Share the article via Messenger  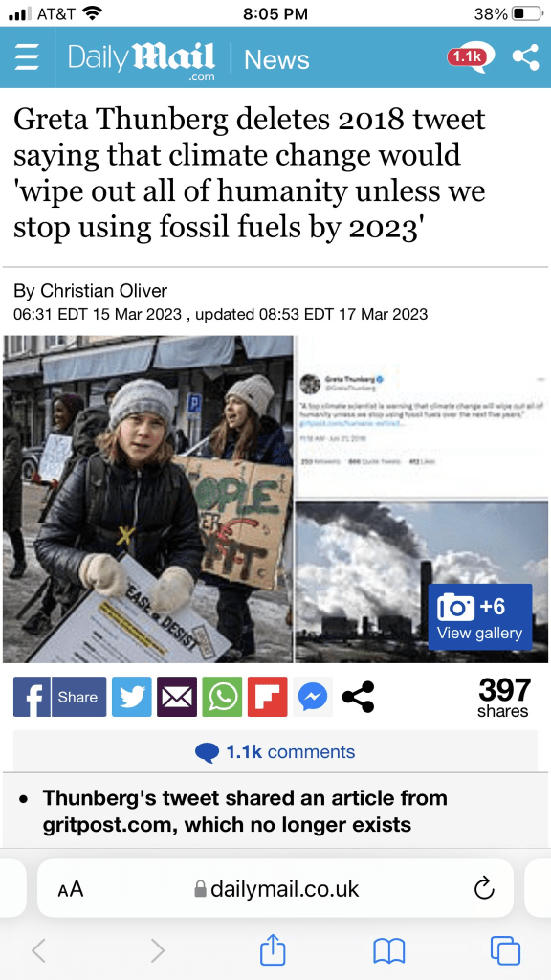point(313,697)
